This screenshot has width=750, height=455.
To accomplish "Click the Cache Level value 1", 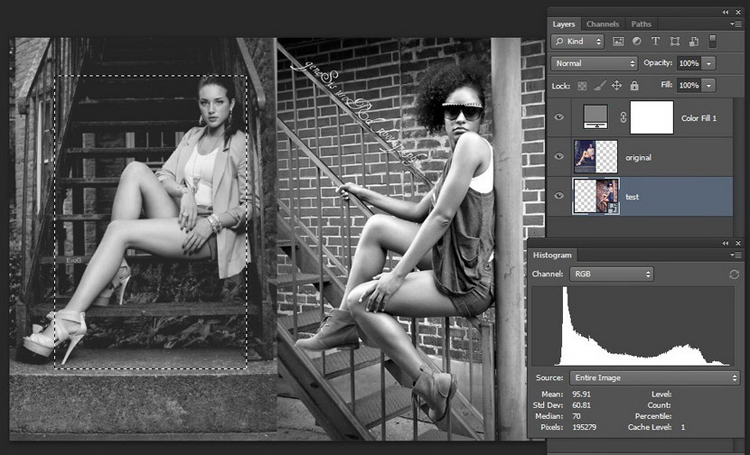I will point(683,427).
